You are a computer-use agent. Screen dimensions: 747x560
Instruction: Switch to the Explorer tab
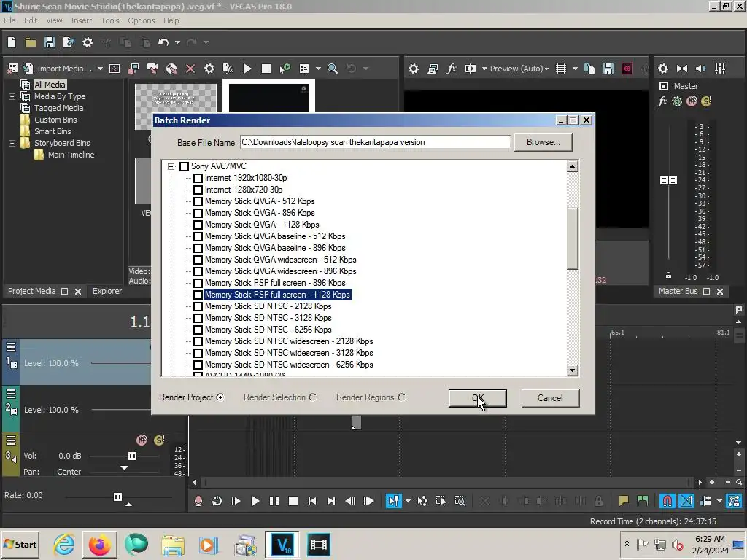pyautogui.click(x=107, y=291)
